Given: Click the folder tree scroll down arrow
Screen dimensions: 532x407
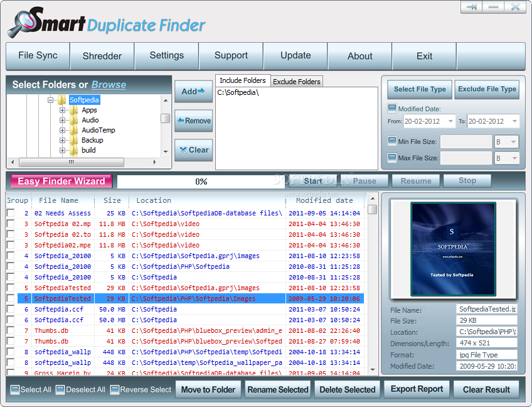Looking at the screenshot, I should coord(166,152).
